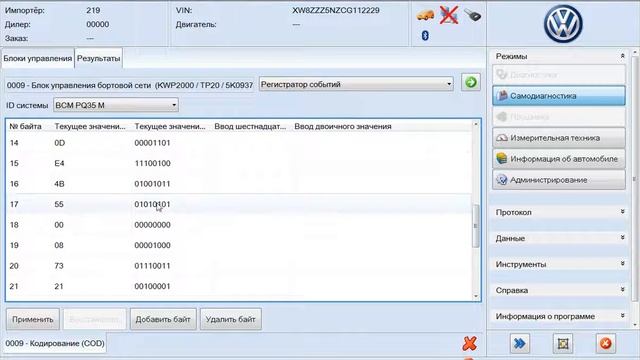Open the ID системы BCM PQ35 M dropdown

(116, 105)
